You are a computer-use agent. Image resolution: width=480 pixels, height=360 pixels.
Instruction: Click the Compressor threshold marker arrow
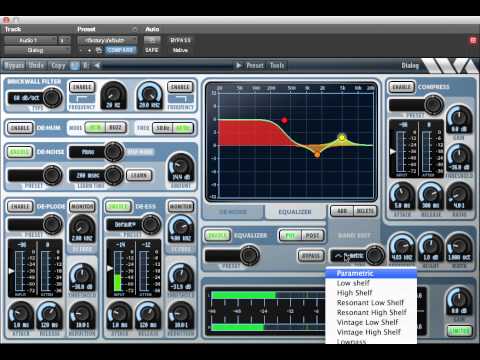[393, 151]
